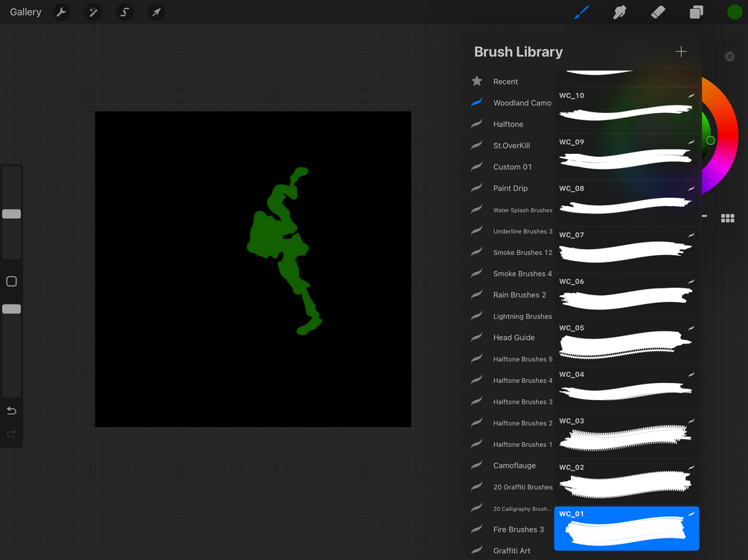
Task: Choose the Smudge tool
Action: [619, 12]
